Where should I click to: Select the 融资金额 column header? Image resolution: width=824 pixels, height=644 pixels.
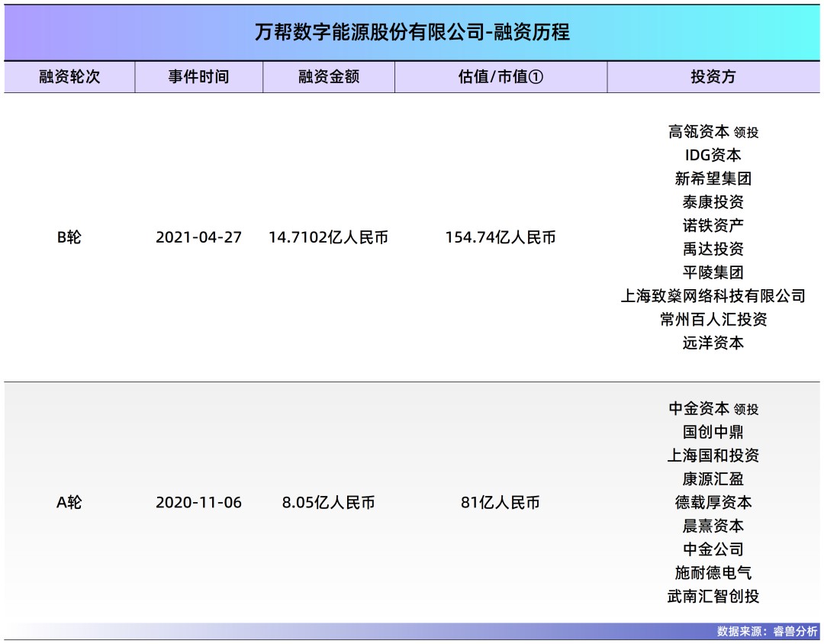(x=328, y=77)
